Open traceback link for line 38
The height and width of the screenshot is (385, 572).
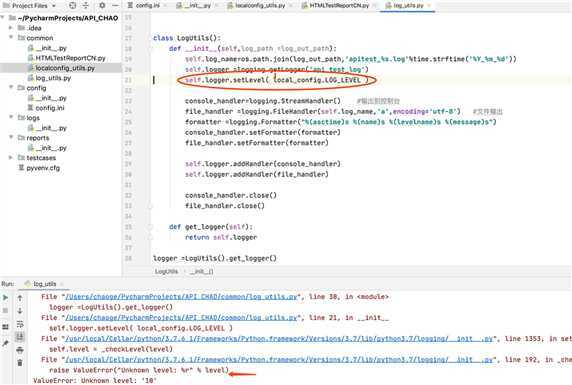click(x=181, y=297)
